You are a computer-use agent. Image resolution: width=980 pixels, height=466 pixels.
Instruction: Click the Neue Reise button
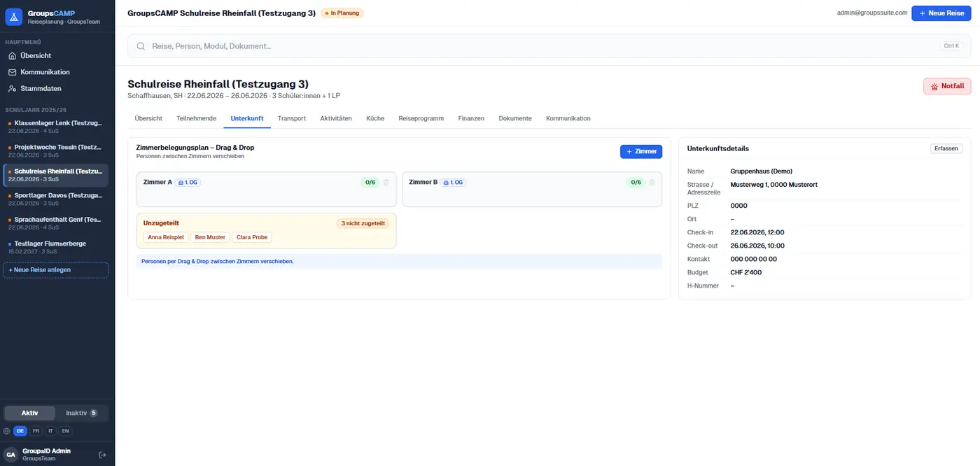(x=941, y=13)
